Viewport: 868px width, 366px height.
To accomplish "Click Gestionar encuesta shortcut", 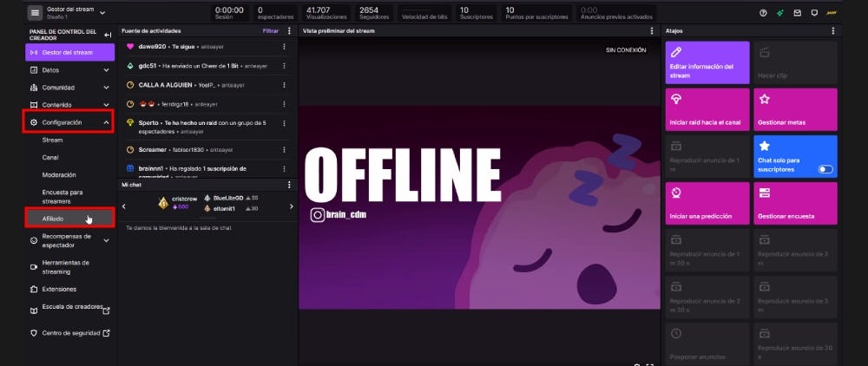I will tap(795, 204).
